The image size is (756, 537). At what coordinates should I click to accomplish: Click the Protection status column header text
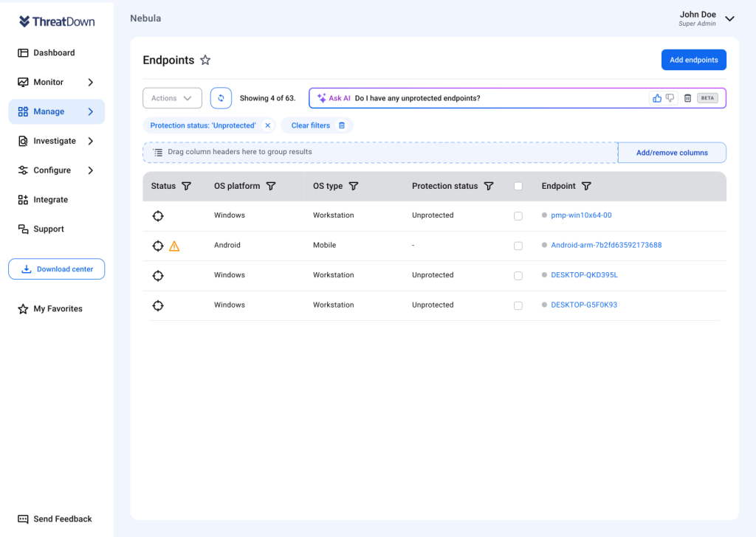click(444, 187)
